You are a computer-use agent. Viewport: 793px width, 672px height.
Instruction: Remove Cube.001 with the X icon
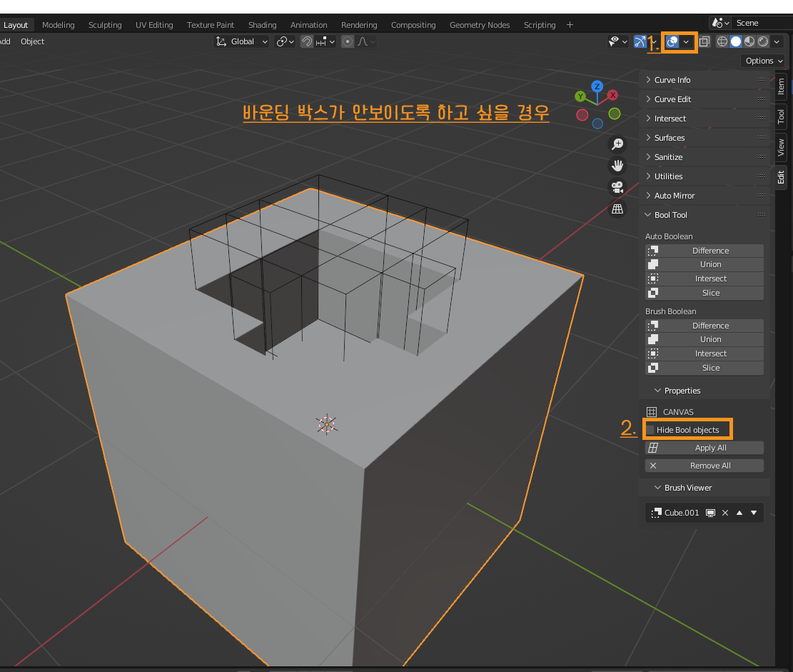(725, 512)
